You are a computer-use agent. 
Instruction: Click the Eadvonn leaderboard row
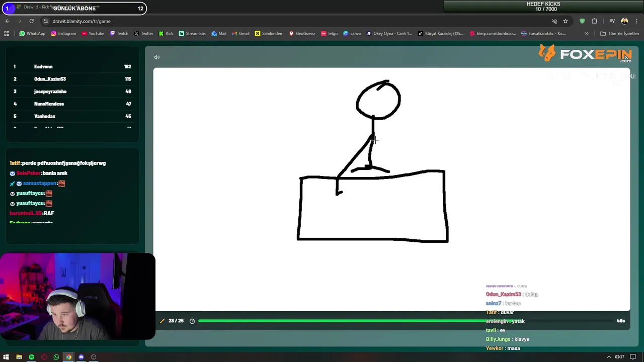[x=72, y=66]
